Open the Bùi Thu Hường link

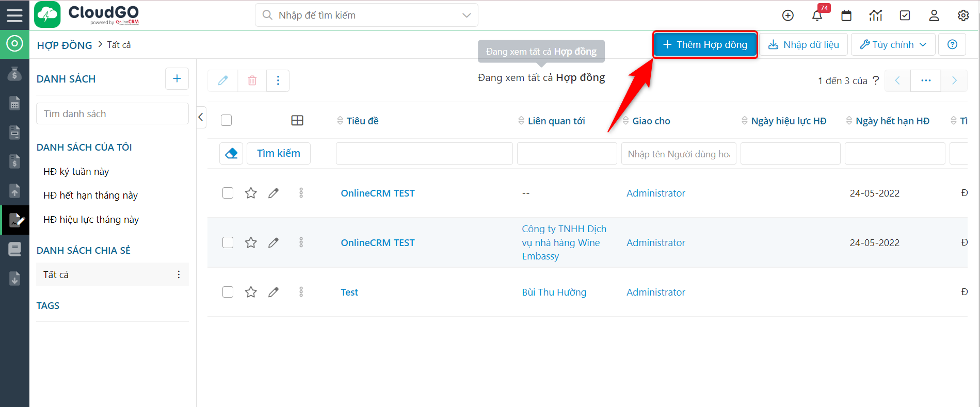tap(554, 292)
